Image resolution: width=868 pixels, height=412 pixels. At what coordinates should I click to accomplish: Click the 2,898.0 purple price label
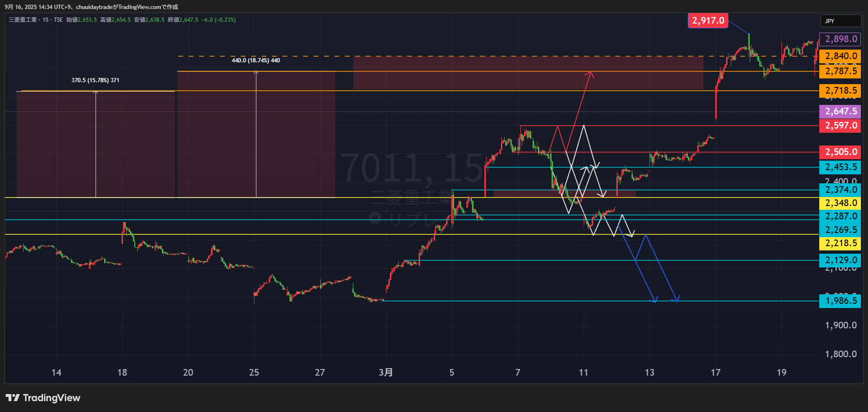(840, 39)
